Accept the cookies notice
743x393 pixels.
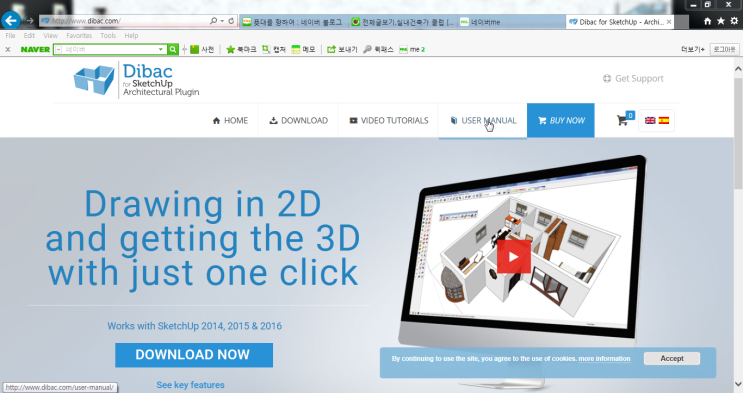click(x=671, y=358)
